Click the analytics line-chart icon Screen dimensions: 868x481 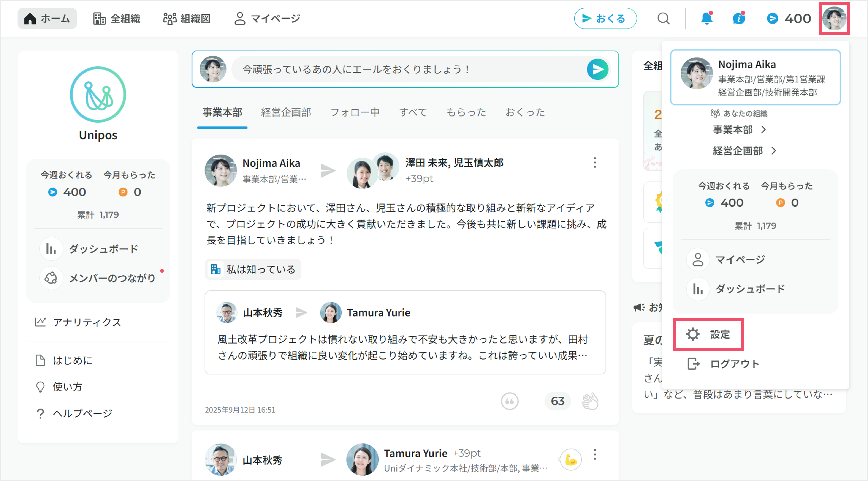(40, 322)
